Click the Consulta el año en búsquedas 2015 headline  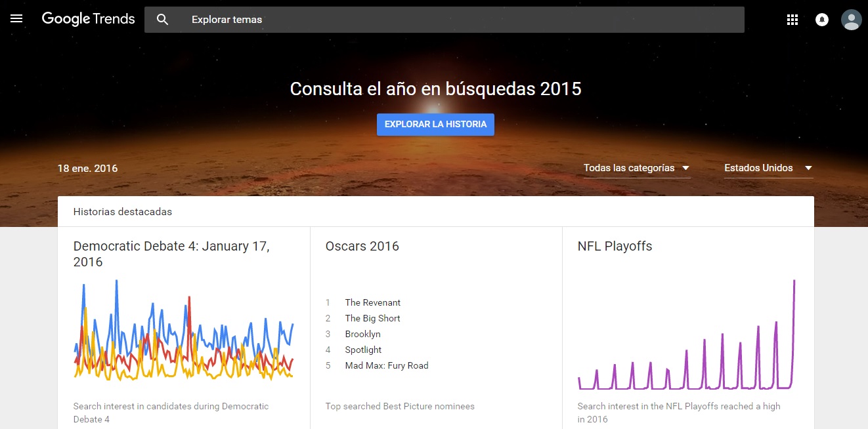pyautogui.click(x=435, y=89)
